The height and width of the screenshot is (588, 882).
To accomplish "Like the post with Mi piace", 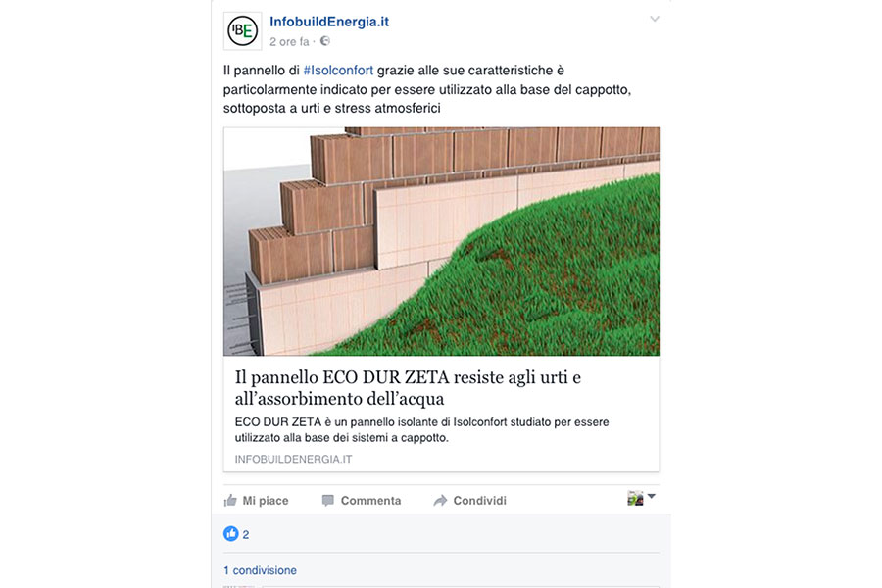I will (x=256, y=500).
